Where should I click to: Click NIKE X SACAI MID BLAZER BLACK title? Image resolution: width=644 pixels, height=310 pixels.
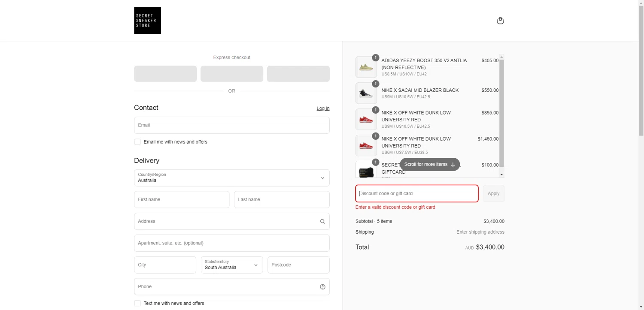click(x=420, y=90)
